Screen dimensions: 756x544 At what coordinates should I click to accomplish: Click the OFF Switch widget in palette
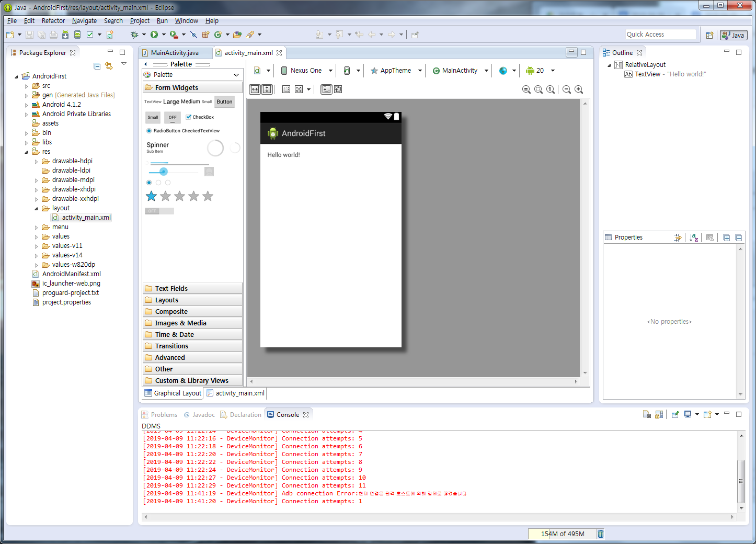click(x=159, y=211)
